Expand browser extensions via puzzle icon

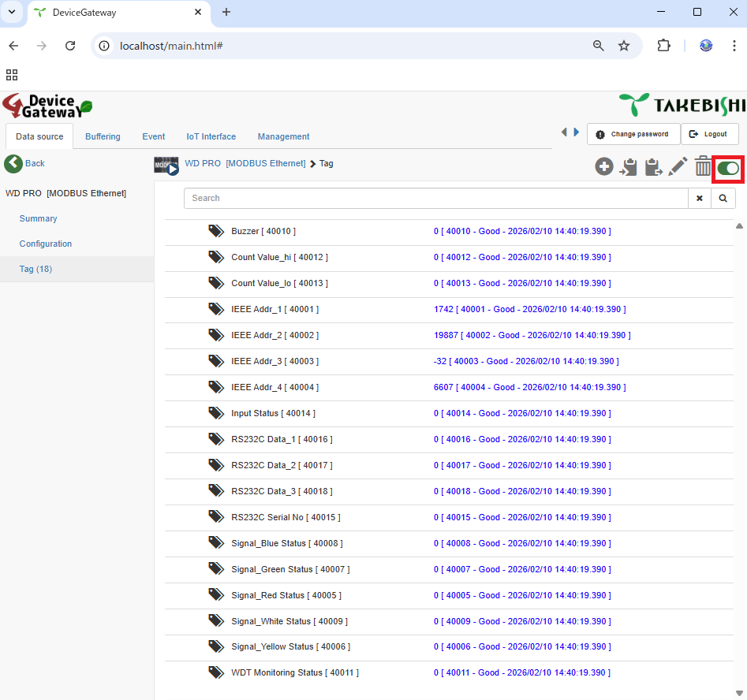pyautogui.click(x=663, y=45)
